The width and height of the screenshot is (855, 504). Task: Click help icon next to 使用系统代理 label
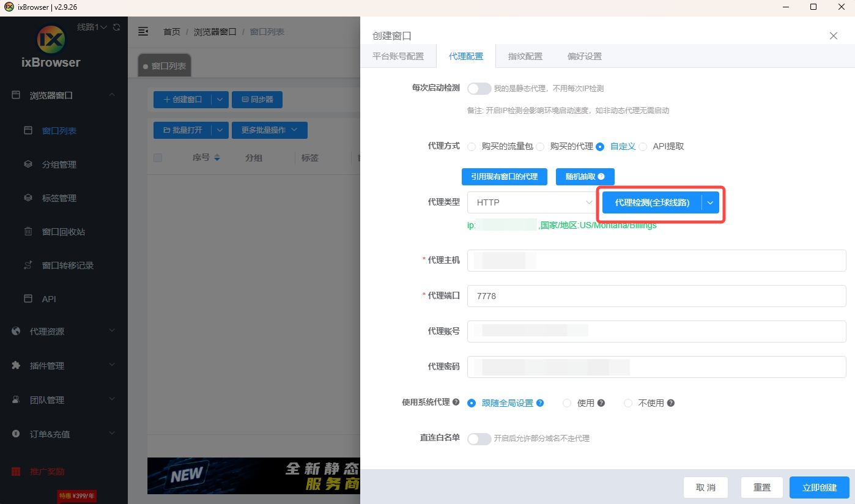point(456,402)
